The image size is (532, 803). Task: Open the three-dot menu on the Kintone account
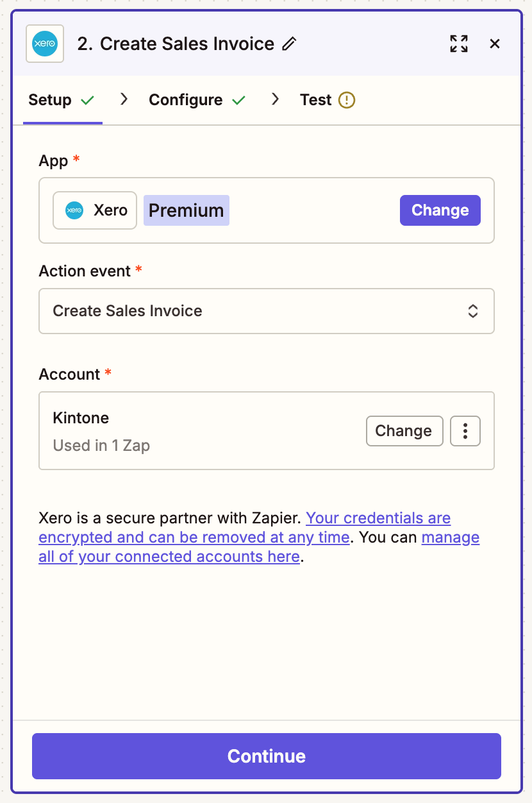tap(465, 430)
